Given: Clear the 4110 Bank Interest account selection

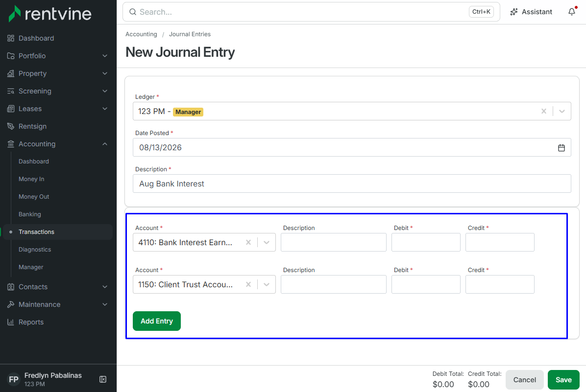Looking at the screenshot, I should point(248,242).
